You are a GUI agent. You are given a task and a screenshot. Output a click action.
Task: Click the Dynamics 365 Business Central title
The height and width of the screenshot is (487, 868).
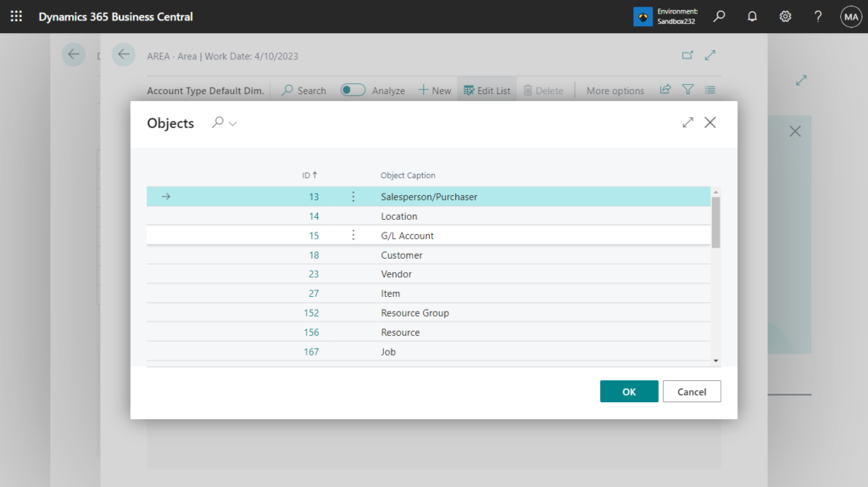[115, 17]
